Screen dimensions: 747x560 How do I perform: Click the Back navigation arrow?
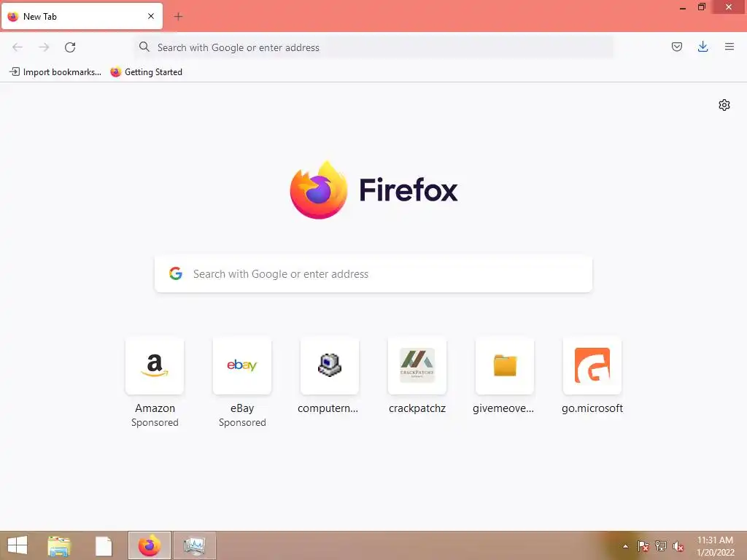coord(18,47)
